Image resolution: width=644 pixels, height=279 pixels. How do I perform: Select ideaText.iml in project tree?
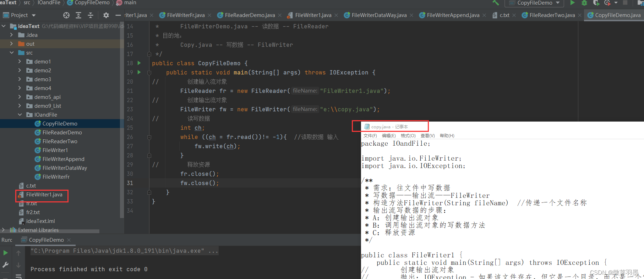click(x=40, y=221)
